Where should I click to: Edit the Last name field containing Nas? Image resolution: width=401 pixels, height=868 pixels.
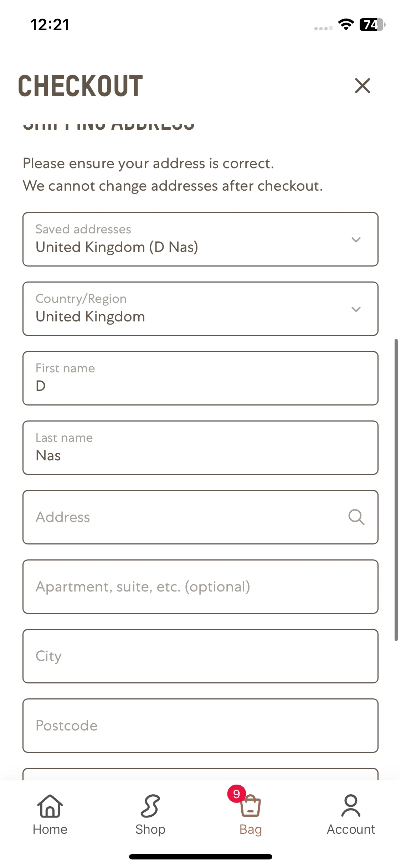pos(200,448)
